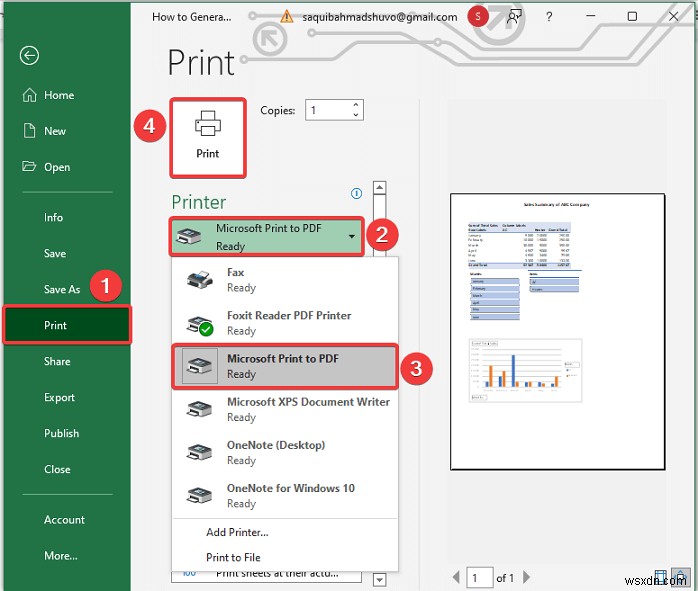The width and height of the screenshot is (698, 591).
Task: Click the settings scrollbar down arrow
Action: 379,580
